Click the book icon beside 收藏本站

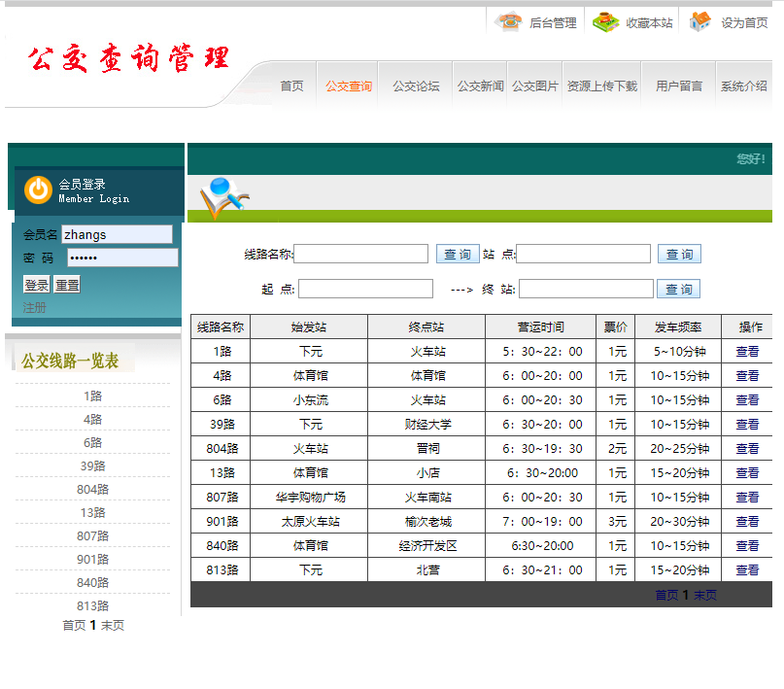point(605,22)
